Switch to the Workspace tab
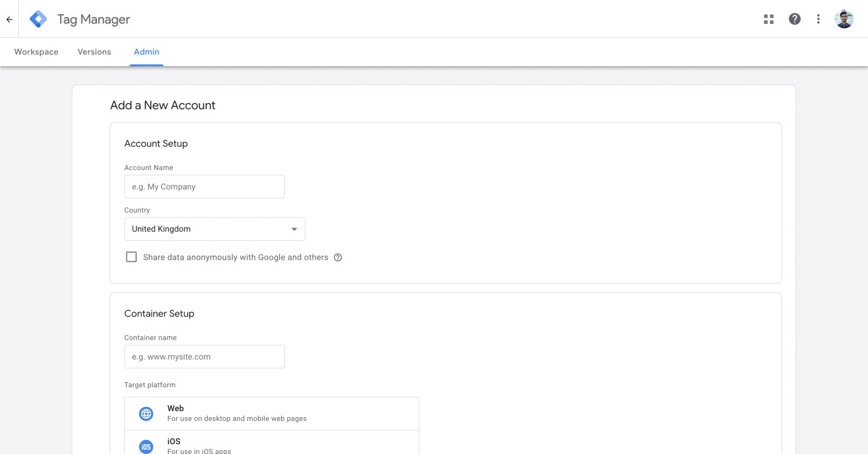This screenshot has height=454, width=868. [36, 52]
